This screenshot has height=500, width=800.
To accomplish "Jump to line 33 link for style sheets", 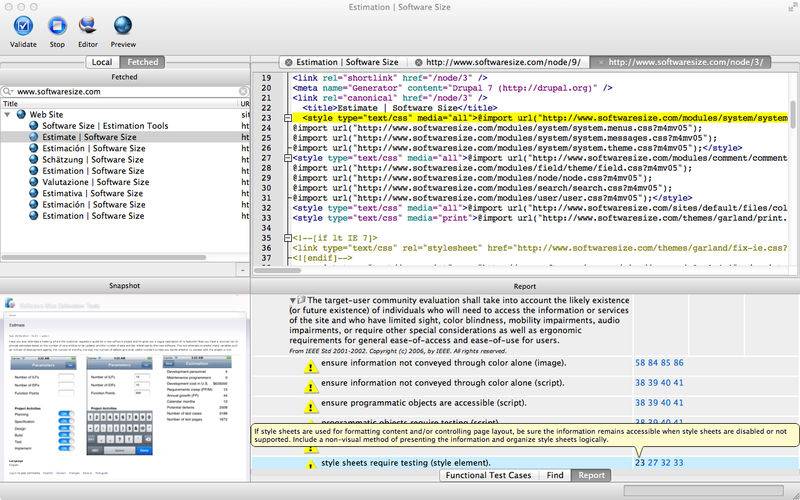I will pos(678,463).
